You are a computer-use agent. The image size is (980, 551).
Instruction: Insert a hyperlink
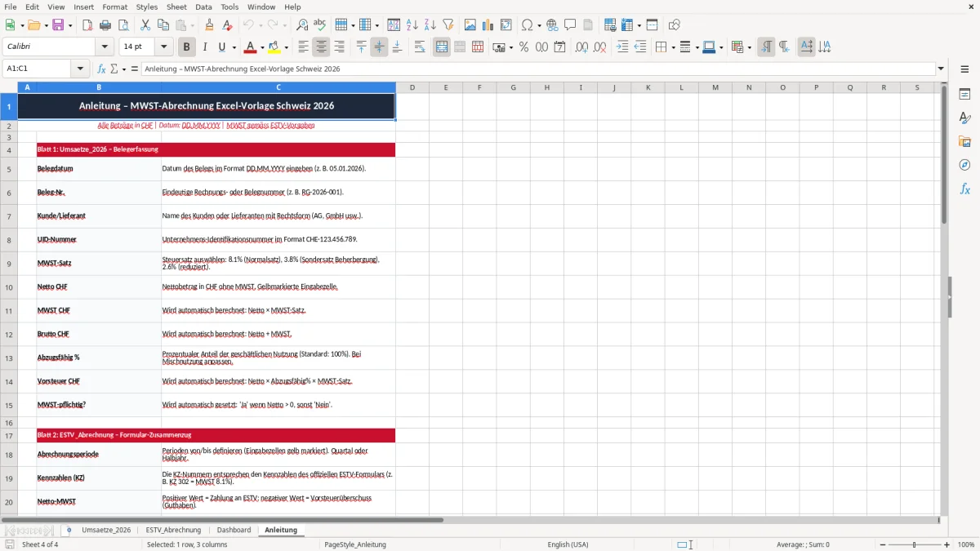(x=553, y=25)
